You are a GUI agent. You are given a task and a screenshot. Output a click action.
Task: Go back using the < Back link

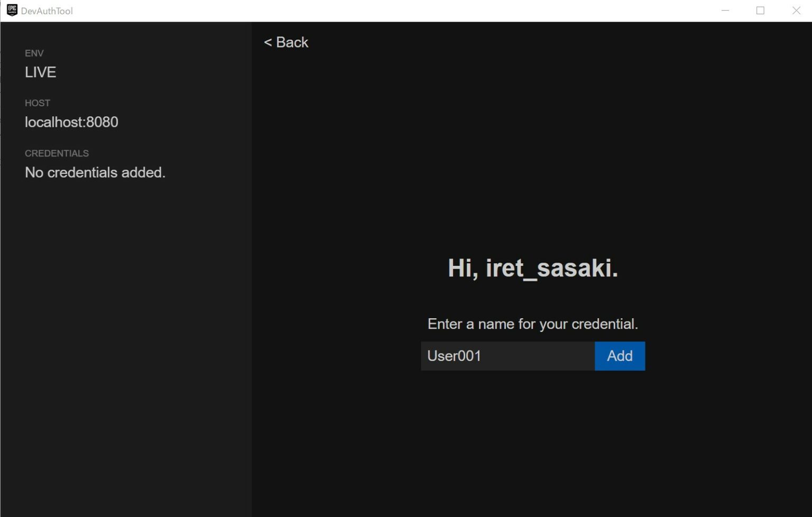[x=286, y=42]
